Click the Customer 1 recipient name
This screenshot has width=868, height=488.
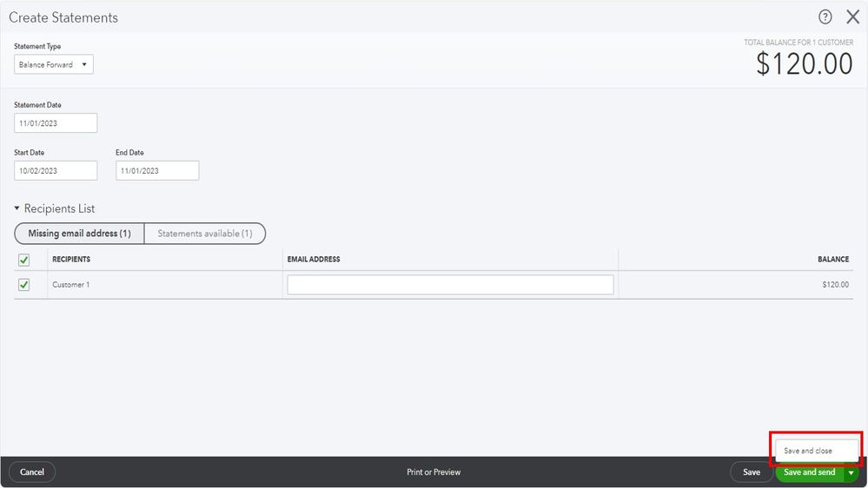[71, 285]
